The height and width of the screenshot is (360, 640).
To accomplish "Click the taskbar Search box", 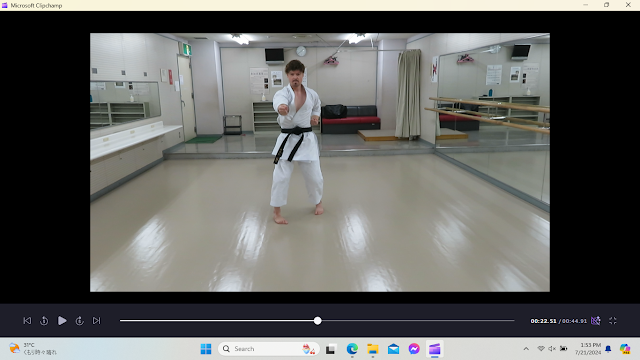I will tap(269, 349).
